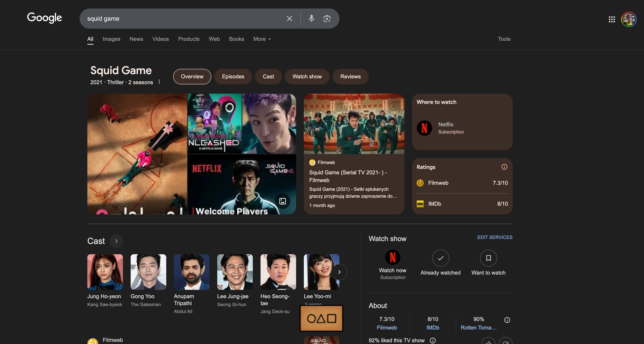
Task: Click the Netflix logo under Where to watch
Action: pos(424,128)
